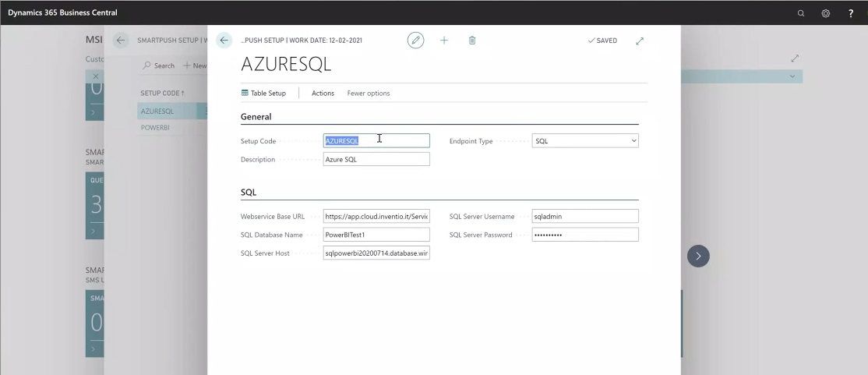Image resolution: width=868 pixels, height=375 pixels.
Task: Click the SAVED status indicator
Action: [x=602, y=41]
